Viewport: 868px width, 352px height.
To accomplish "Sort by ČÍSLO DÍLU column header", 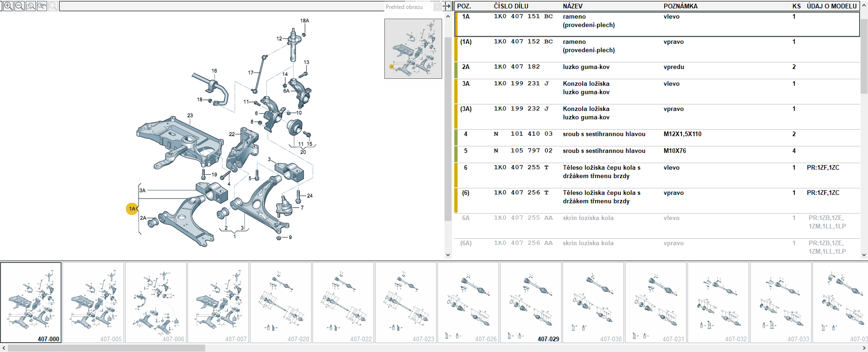I will click(511, 6).
